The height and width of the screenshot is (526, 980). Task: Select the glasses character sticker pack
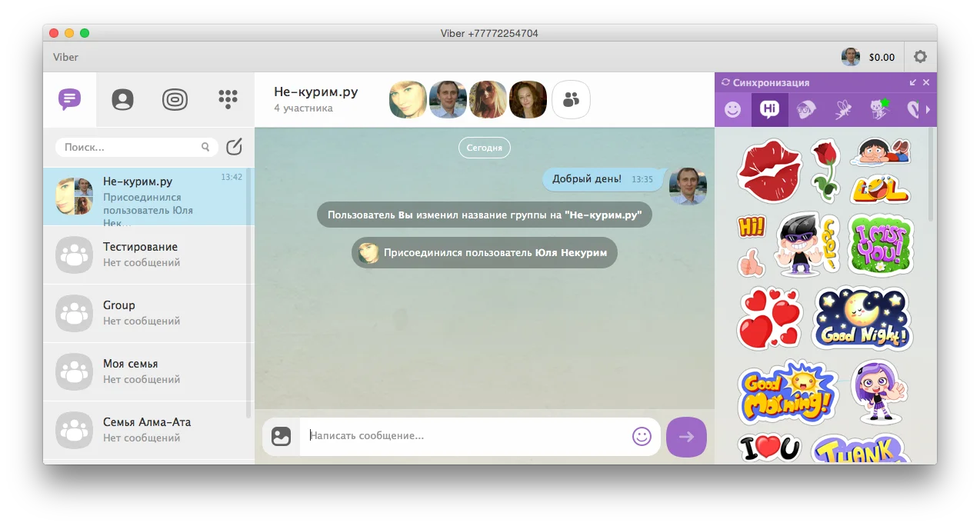(x=805, y=110)
